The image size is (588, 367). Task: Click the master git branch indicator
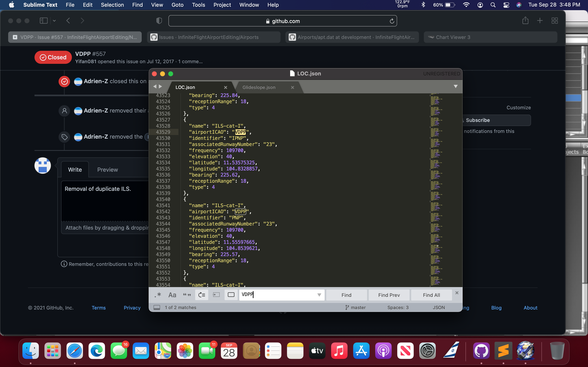355,307
